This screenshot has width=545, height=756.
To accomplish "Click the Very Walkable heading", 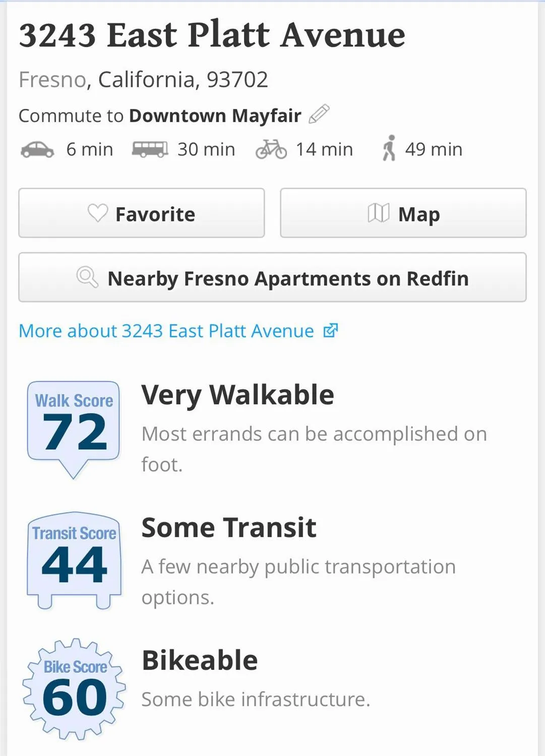I will click(x=237, y=395).
